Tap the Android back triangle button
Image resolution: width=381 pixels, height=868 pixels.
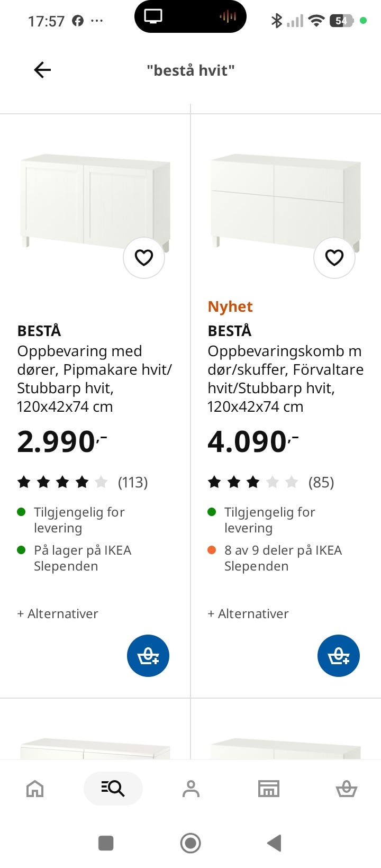click(x=274, y=843)
